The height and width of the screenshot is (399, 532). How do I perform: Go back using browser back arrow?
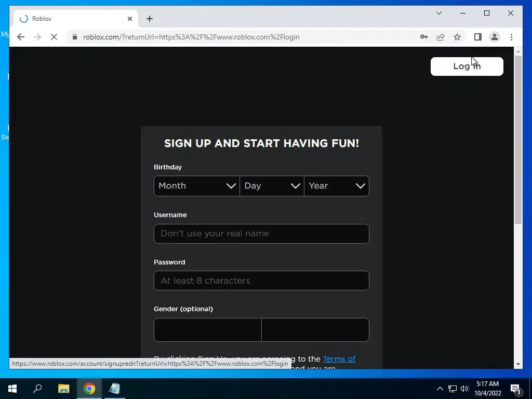(x=21, y=37)
